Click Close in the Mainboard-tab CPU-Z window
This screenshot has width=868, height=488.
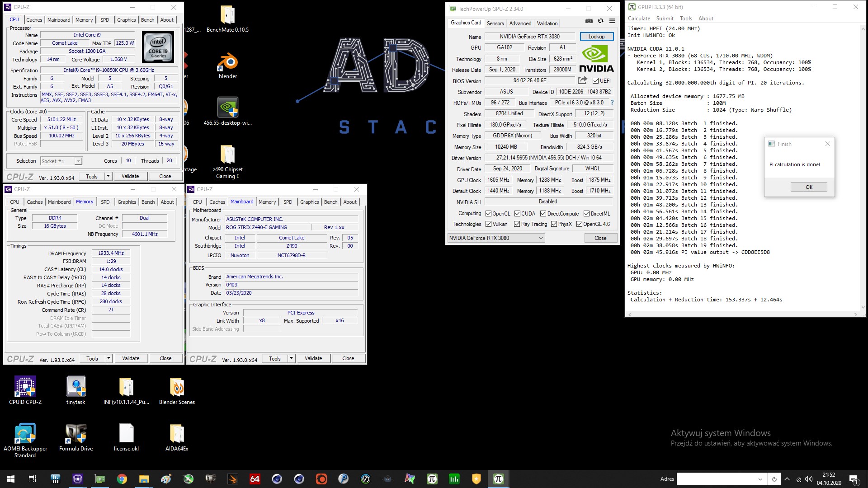click(348, 358)
